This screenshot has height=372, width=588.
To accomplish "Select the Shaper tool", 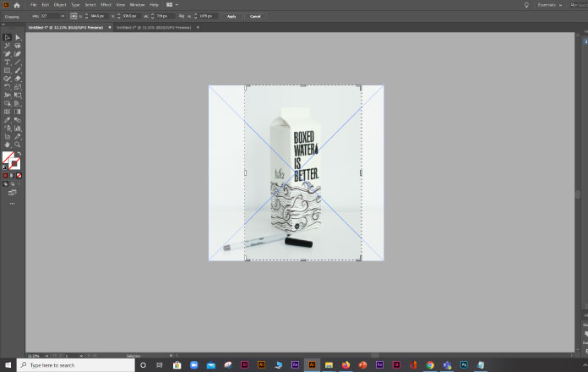I will 7,79.
